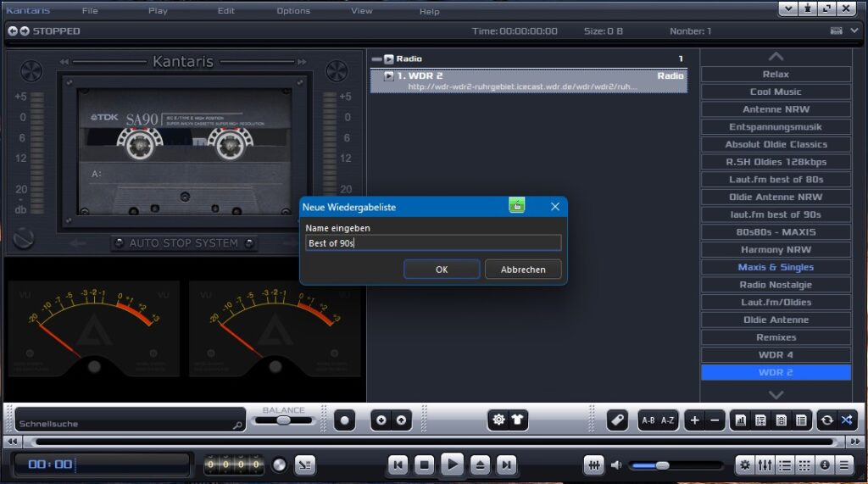This screenshot has width=868, height=484.
Task: Click the pin icon in window controls
Action: [x=808, y=8]
